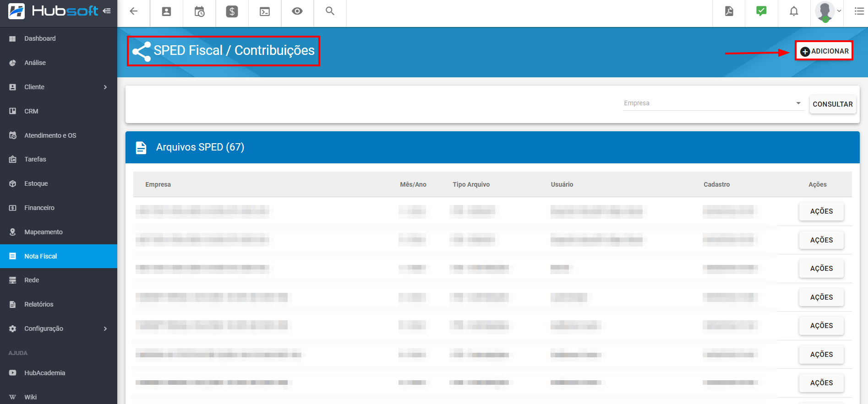
Task: Click AÇÕES button in third table row
Action: (x=821, y=269)
